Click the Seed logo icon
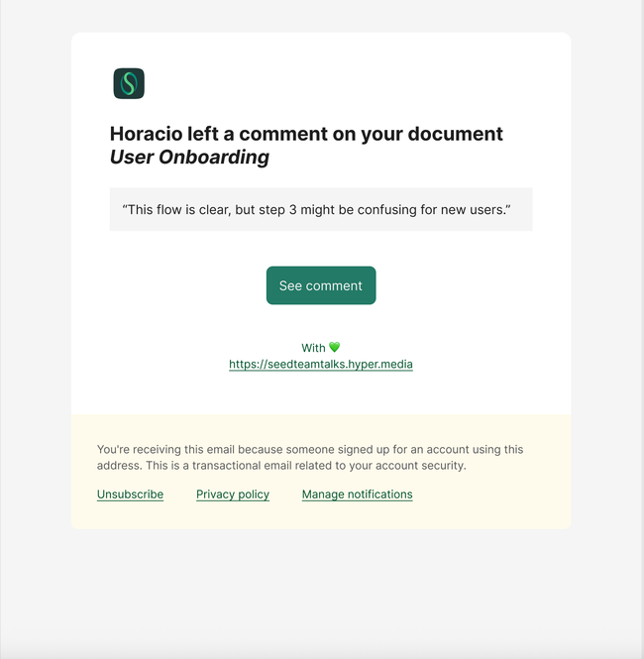 tap(129, 83)
